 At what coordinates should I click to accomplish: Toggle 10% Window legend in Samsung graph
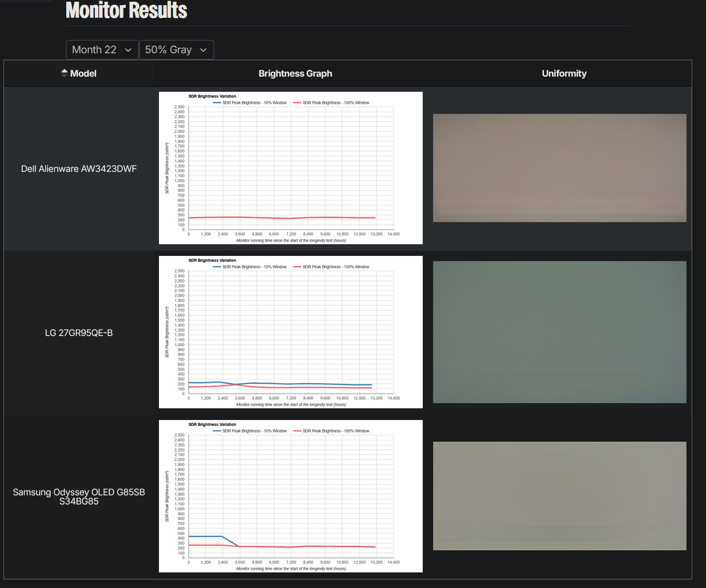[x=250, y=431]
